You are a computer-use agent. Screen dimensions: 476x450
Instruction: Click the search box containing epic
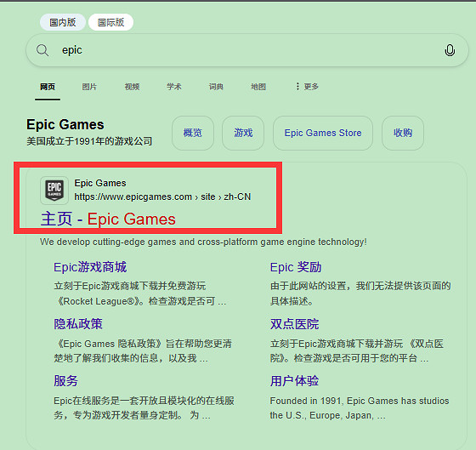(x=247, y=50)
